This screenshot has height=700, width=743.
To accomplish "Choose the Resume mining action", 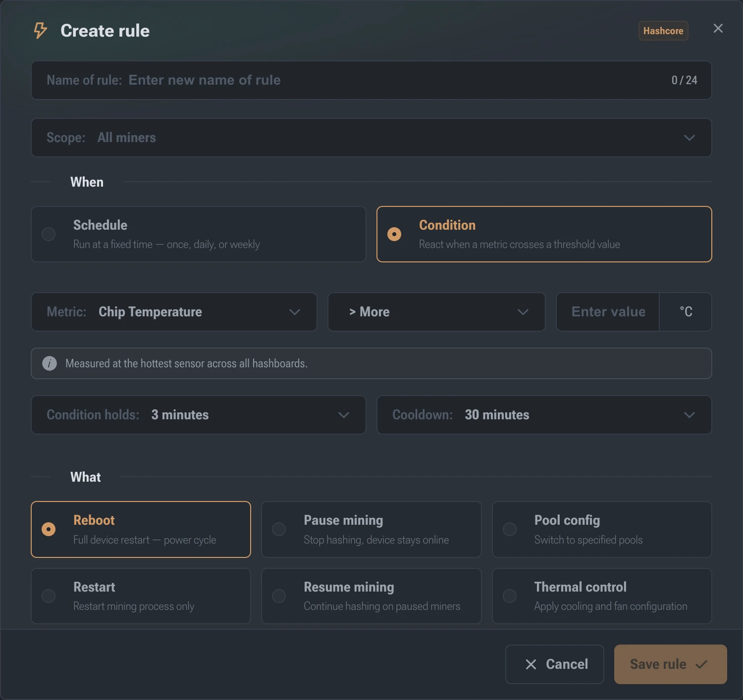I will [x=371, y=596].
